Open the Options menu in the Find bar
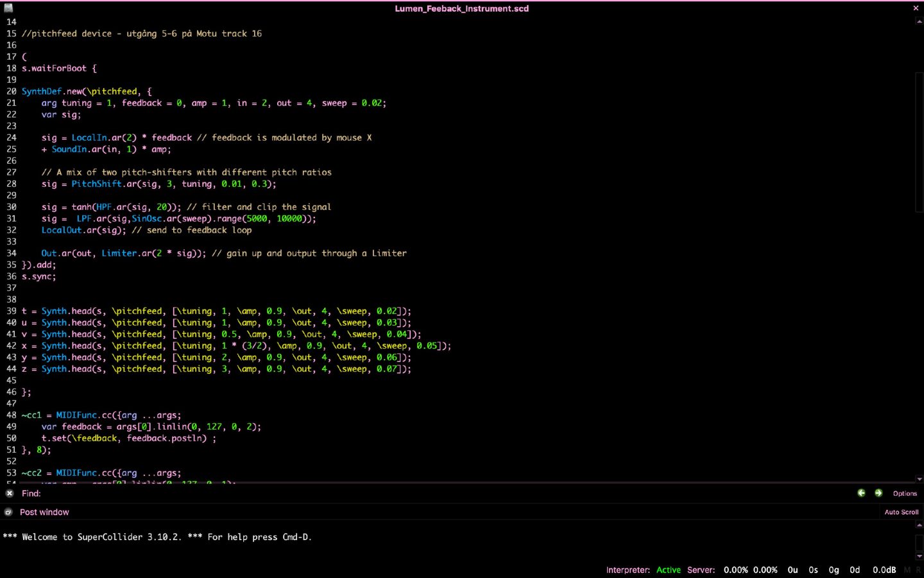The image size is (924, 578). coord(905,493)
